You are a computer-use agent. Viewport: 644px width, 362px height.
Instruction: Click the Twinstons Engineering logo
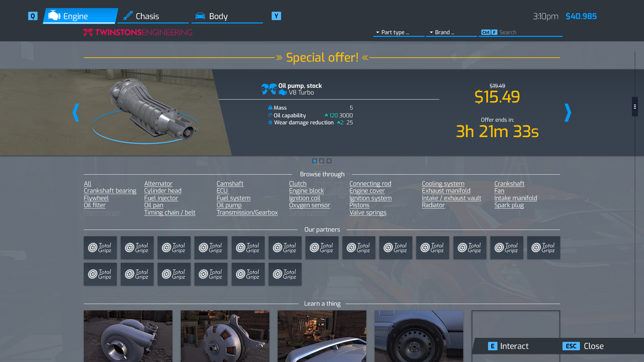point(138,33)
